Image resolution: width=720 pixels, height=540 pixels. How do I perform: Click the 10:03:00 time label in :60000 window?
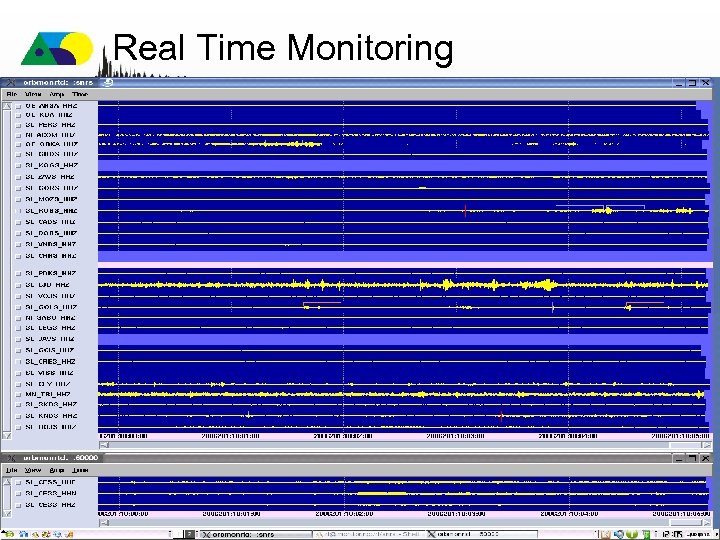tap(456, 513)
